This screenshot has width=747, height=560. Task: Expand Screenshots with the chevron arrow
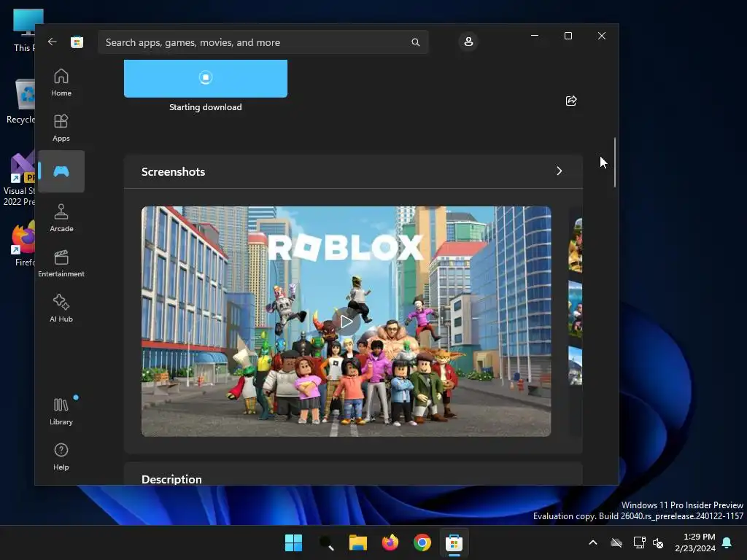[560, 171]
